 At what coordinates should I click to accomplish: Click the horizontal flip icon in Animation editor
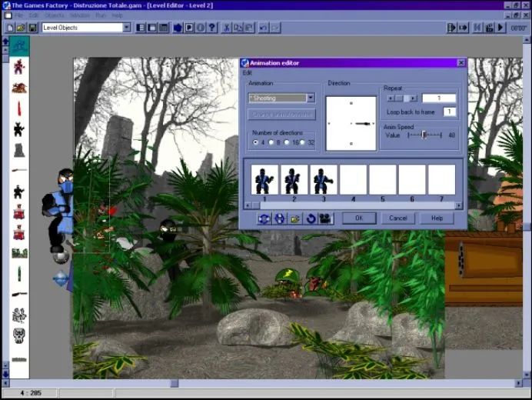264,218
